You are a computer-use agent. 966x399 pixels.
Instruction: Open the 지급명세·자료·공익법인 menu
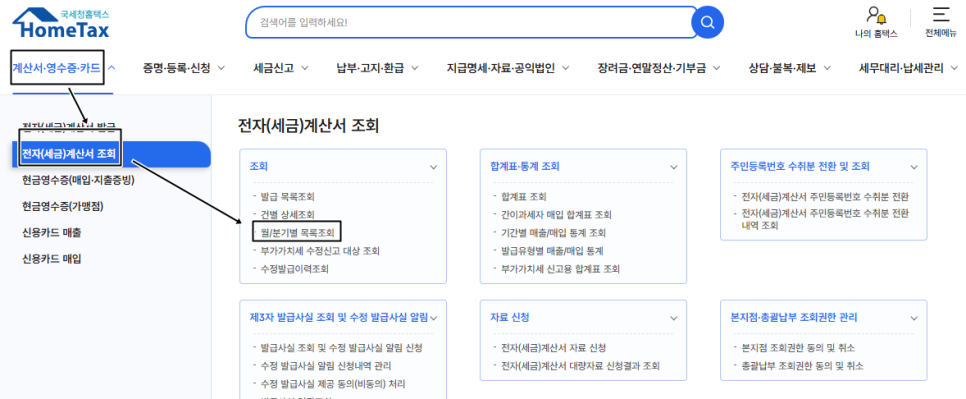[x=508, y=68]
